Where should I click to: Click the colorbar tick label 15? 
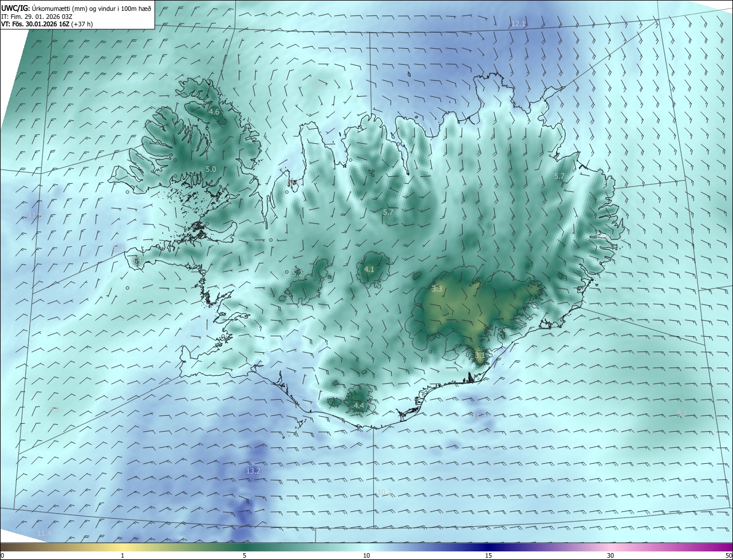click(x=488, y=555)
